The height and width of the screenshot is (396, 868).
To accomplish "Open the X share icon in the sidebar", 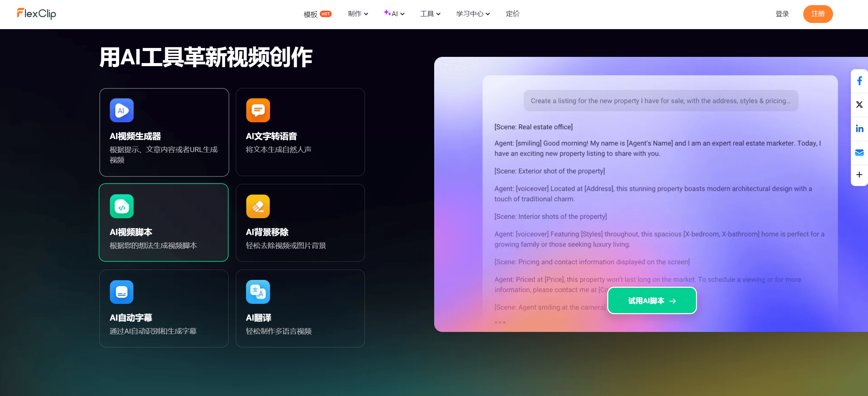I will (859, 104).
